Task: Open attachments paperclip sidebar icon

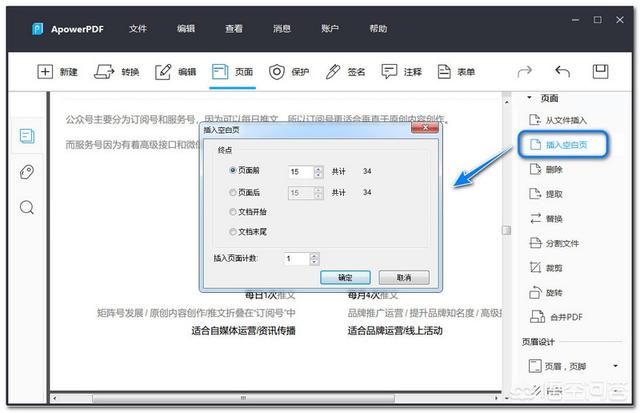Action: coord(27,172)
